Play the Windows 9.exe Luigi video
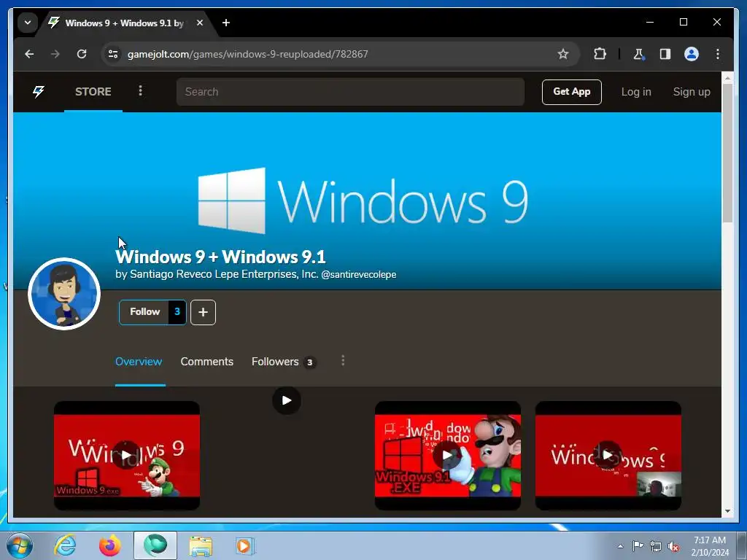The image size is (747, 560). [x=126, y=455]
